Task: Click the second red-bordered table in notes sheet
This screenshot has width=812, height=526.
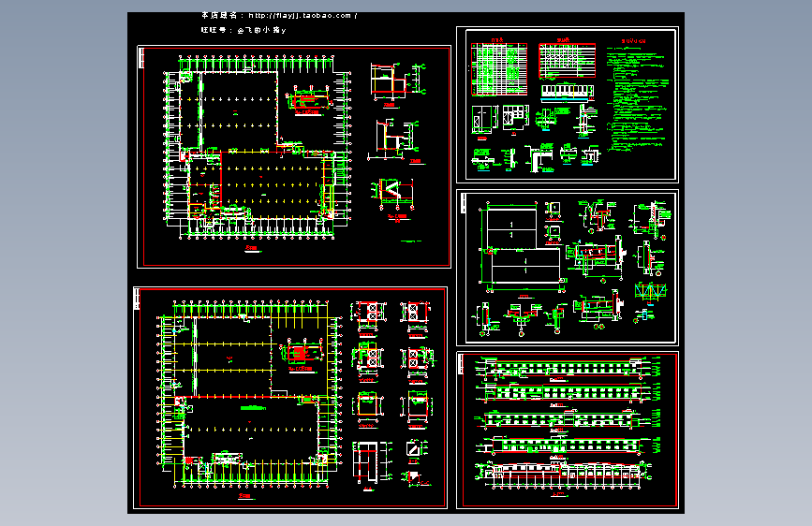Action: coord(567,61)
